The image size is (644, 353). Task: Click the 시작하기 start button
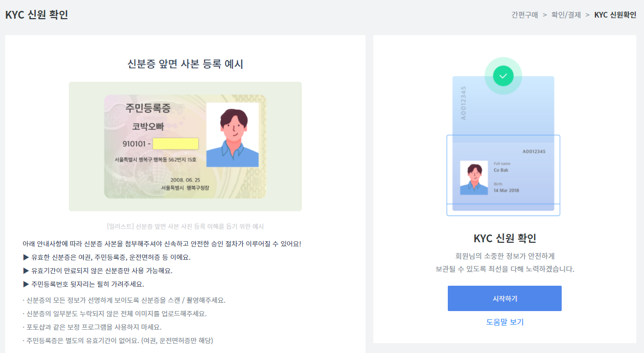(x=504, y=298)
